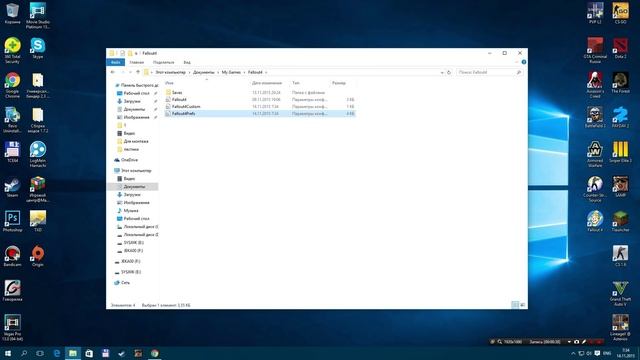640x360 pixels.
Task: Open the taskbar clock and date
Action: coord(625,353)
